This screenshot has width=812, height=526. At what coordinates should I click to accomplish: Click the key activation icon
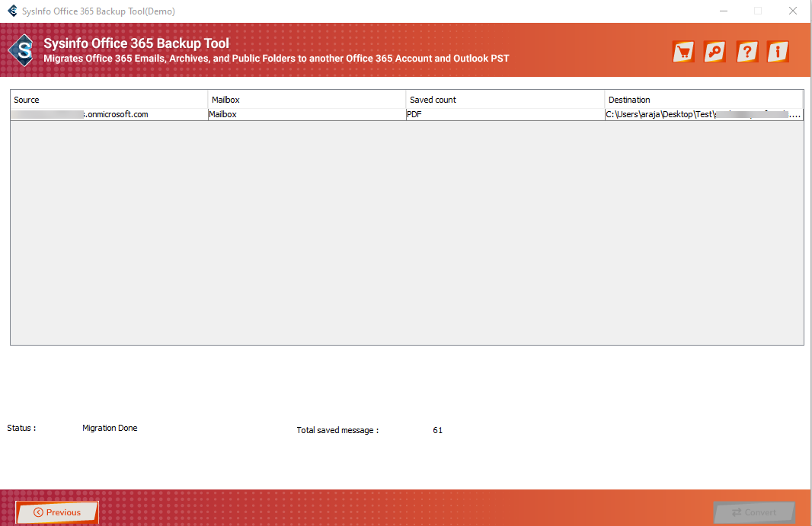click(715, 51)
